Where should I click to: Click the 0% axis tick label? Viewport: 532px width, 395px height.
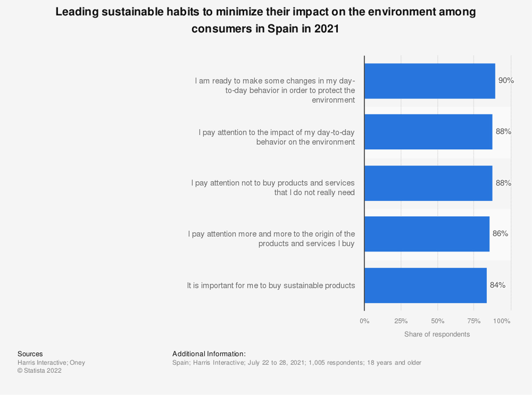[x=364, y=321]
